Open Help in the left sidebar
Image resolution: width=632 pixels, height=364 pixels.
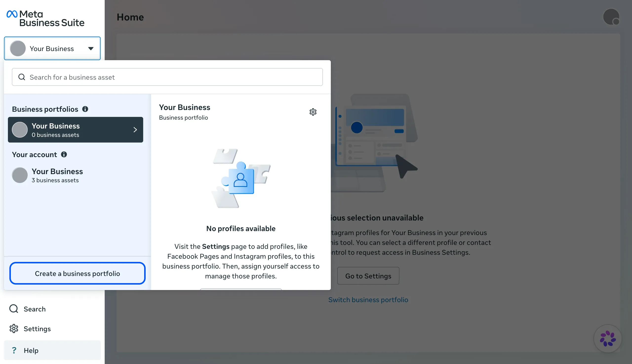point(52,350)
